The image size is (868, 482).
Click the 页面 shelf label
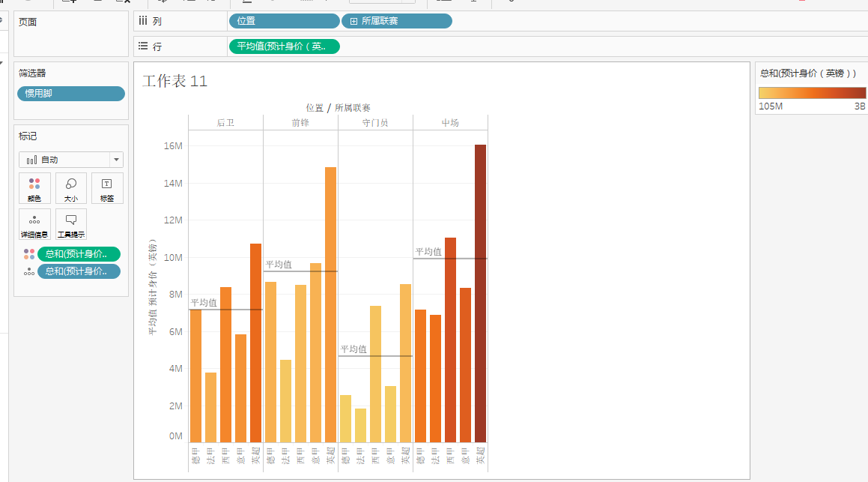pos(28,22)
